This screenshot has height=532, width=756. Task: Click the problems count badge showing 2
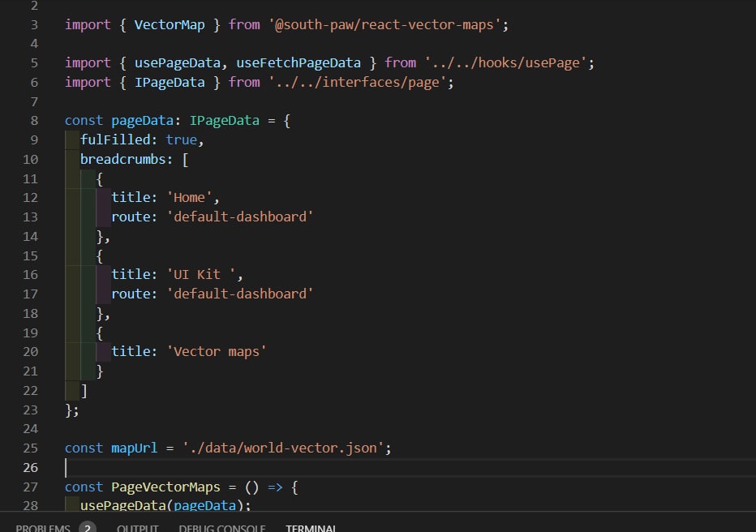click(x=88, y=527)
